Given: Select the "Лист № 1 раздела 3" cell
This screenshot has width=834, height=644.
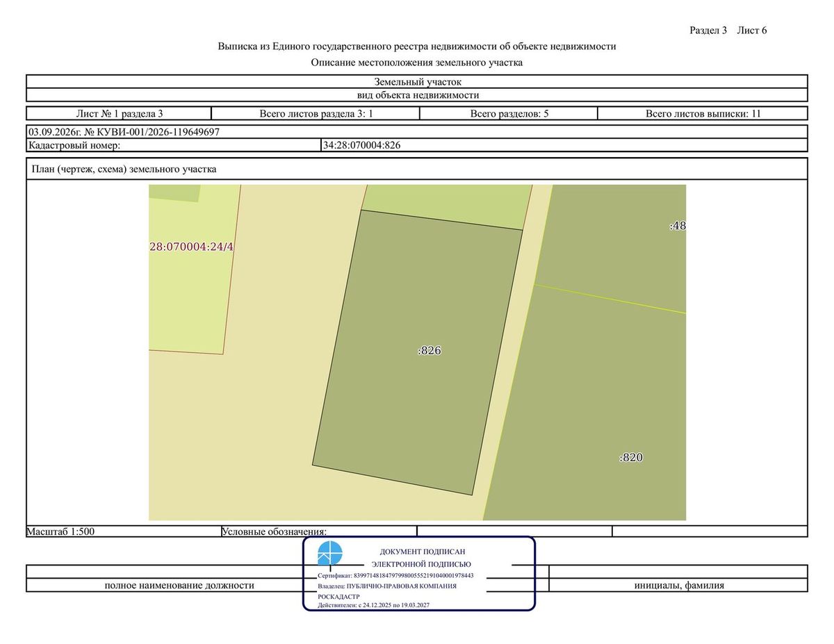Looking at the screenshot, I should (x=119, y=114).
